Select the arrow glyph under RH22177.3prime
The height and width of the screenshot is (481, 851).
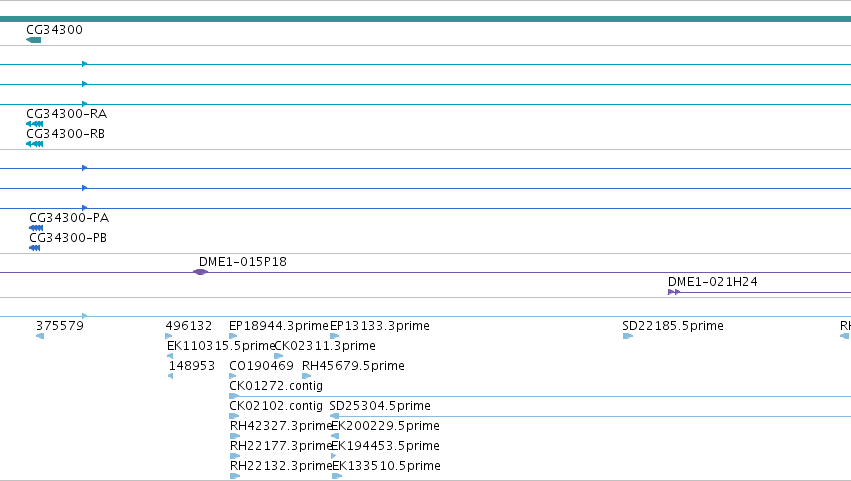click(x=235, y=456)
